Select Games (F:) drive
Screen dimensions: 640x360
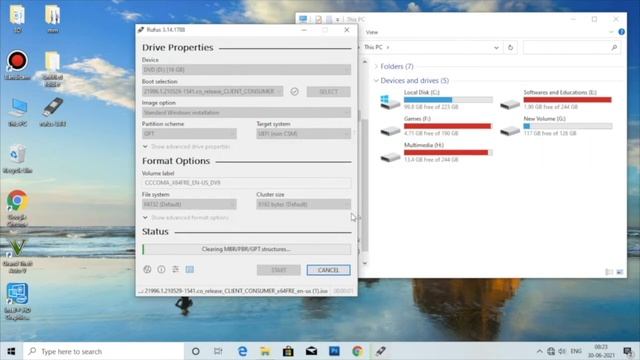[436, 127]
